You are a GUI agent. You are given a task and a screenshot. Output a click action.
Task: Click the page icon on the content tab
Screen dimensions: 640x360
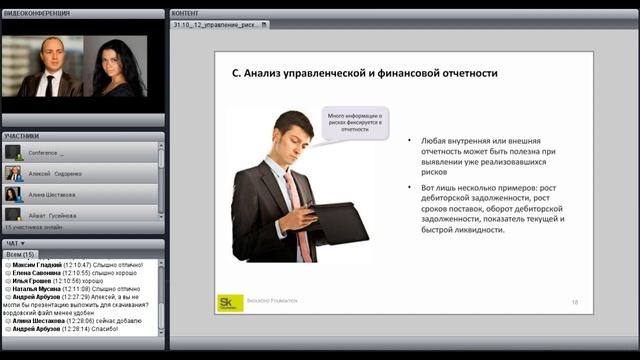click(264, 25)
